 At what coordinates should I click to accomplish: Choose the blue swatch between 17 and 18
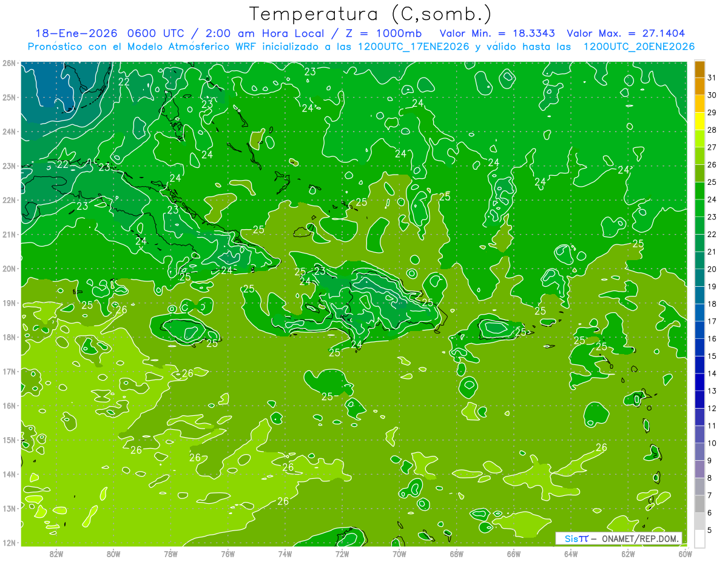tap(699, 313)
